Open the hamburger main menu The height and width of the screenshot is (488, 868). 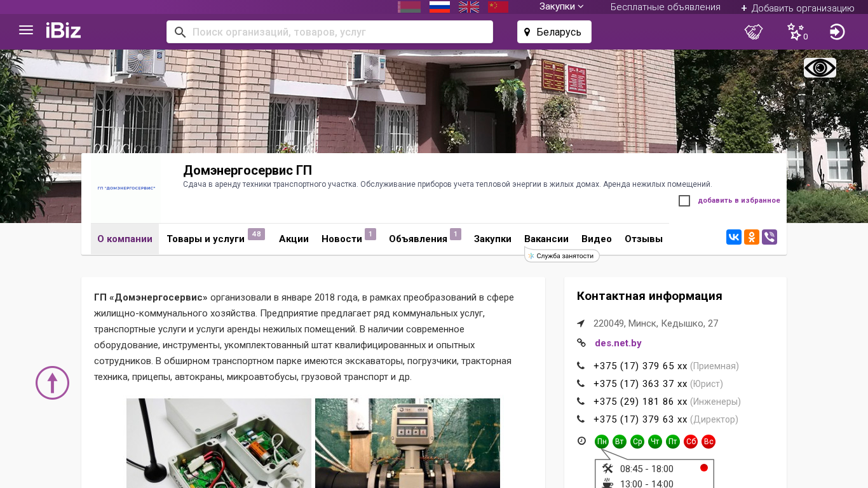tap(26, 30)
